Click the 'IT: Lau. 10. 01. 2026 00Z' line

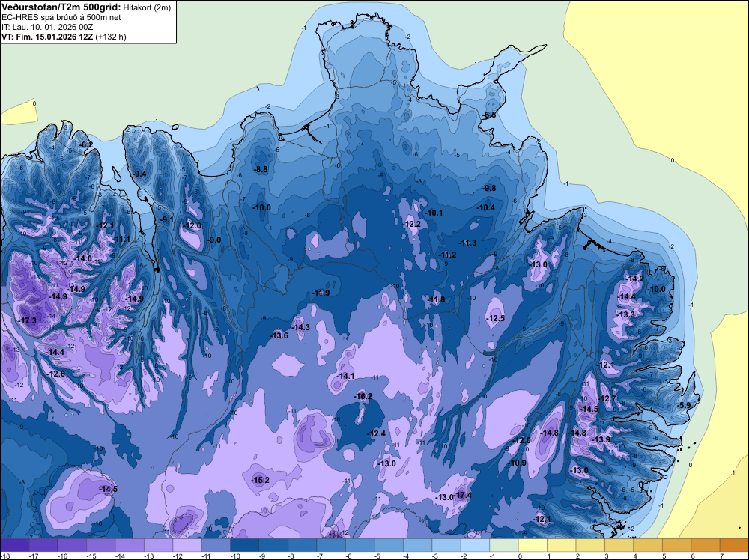[x=47, y=27]
